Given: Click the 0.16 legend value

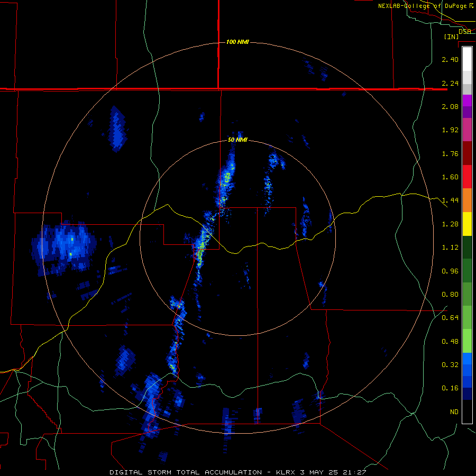Looking at the screenshot, I should (450, 388).
